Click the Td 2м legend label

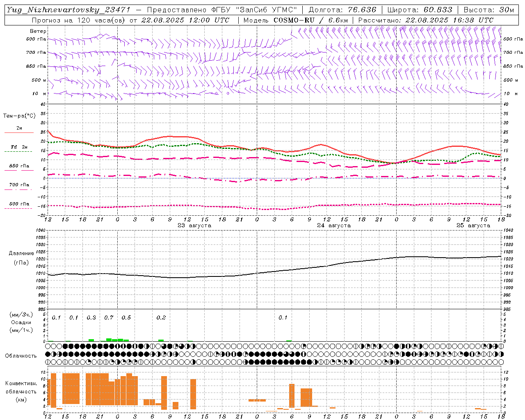click(19, 147)
